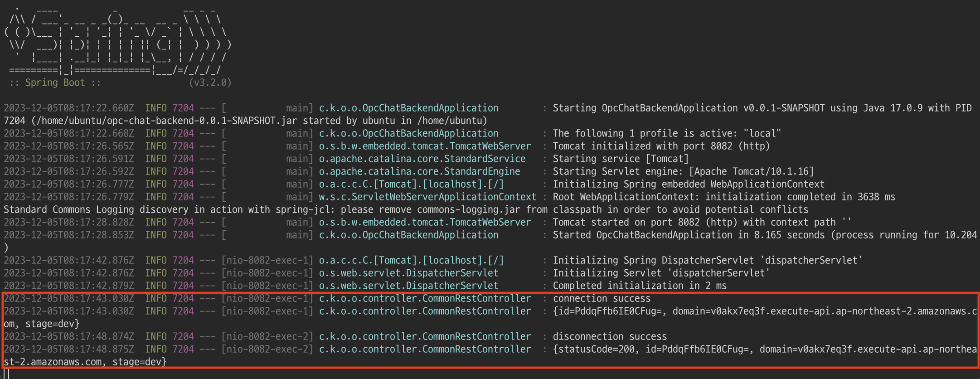980x379 pixels.
Task: Select 'Starting service [Tomcat]' message
Action: pyautogui.click(x=621, y=159)
